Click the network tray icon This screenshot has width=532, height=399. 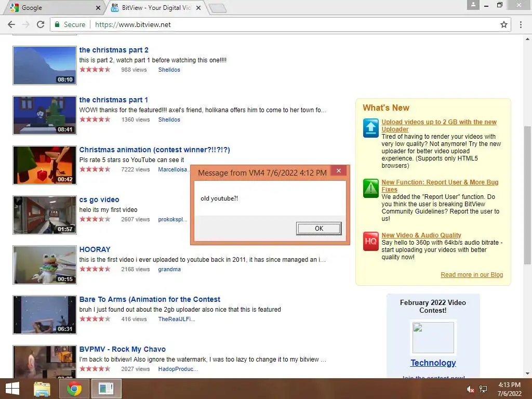(x=483, y=389)
